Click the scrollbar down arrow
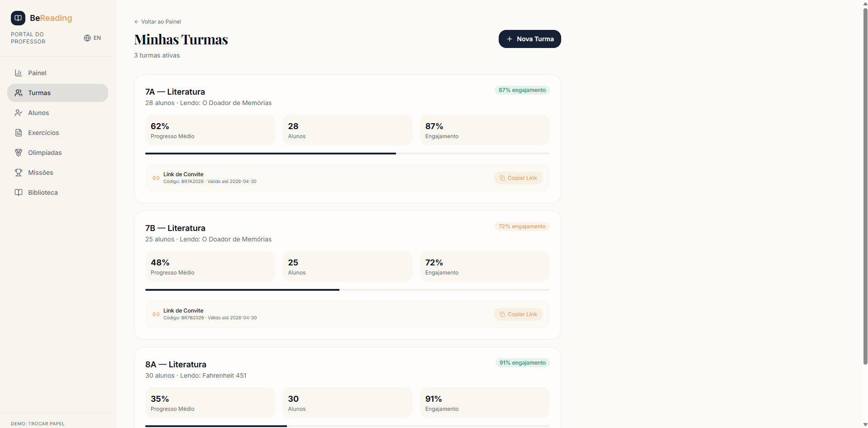Screen dimensions: 868x428 865,425
